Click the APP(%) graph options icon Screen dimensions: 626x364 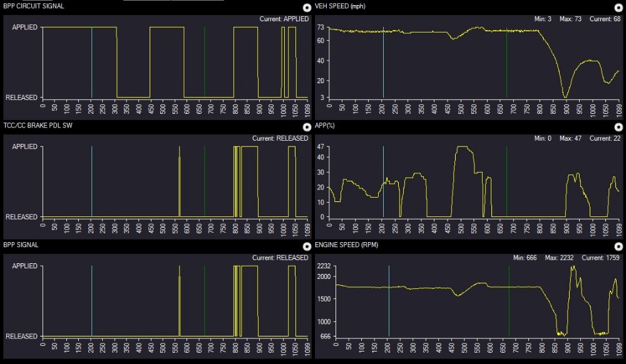[x=619, y=127]
